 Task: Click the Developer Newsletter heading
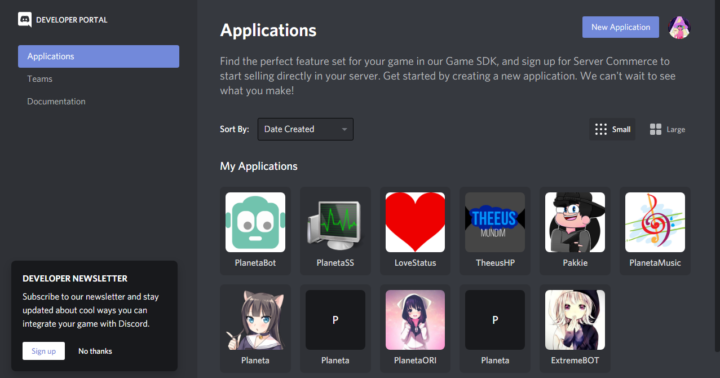[75, 278]
